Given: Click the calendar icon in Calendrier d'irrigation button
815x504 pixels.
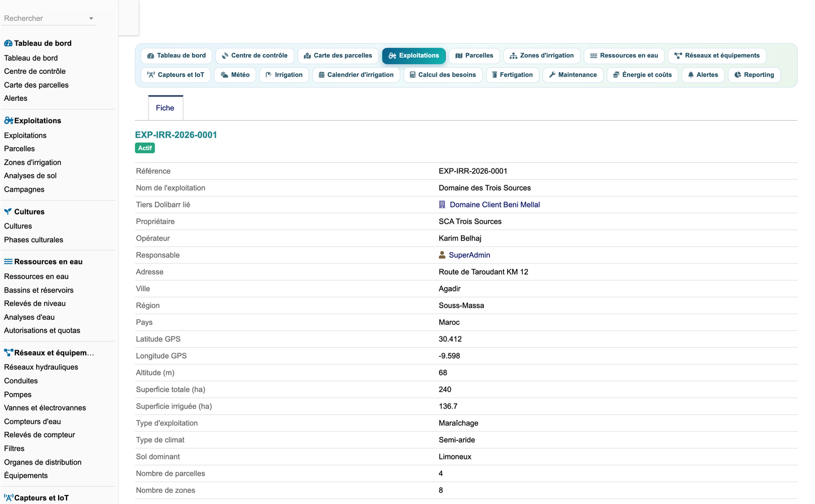Looking at the screenshot, I should tap(321, 75).
